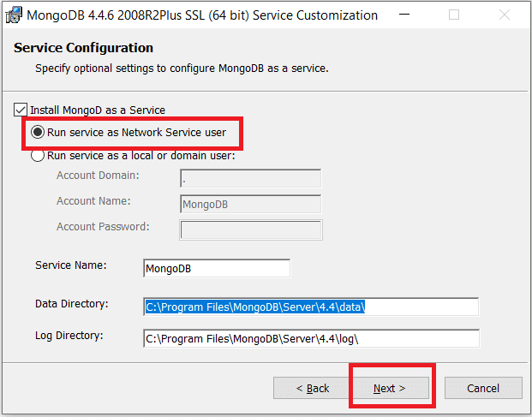Click the Account Name field showing MongoDB
The width and height of the screenshot is (532, 417).
point(251,204)
